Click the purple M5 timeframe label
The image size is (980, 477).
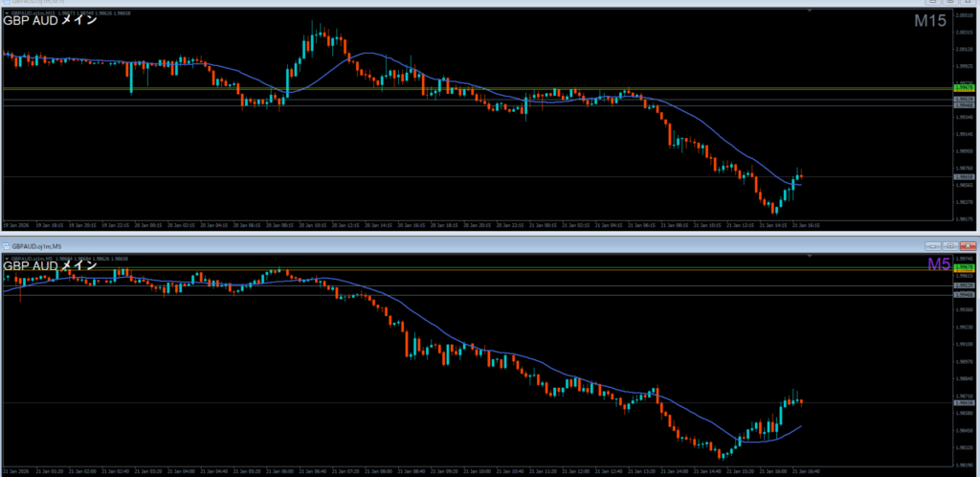tap(938, 264)
